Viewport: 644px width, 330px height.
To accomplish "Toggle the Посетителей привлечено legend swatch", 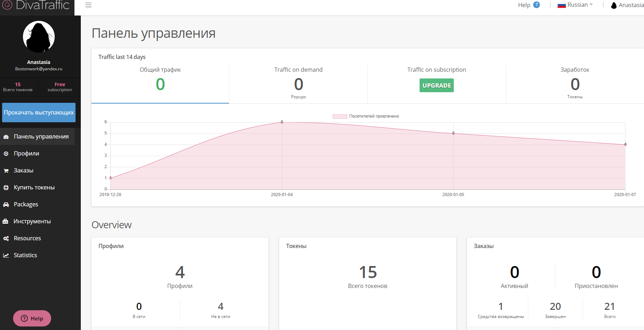I will click(x=339, y=116).
